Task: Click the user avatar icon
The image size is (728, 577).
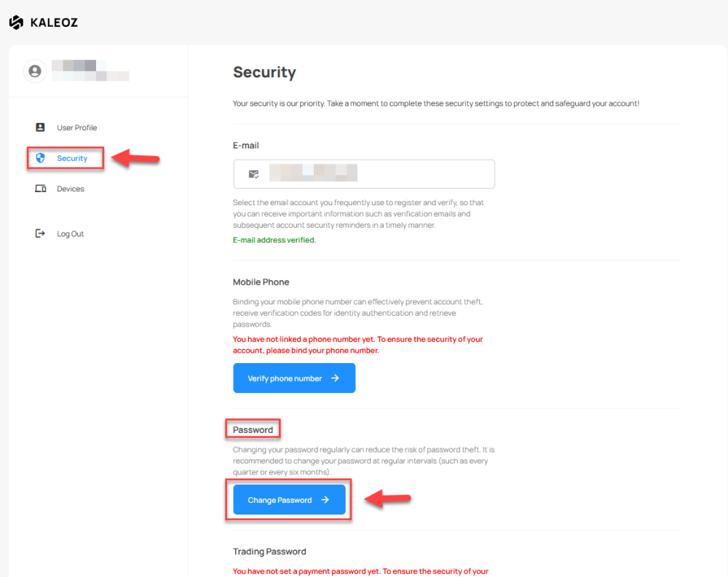Action: [x=34, y=71]
